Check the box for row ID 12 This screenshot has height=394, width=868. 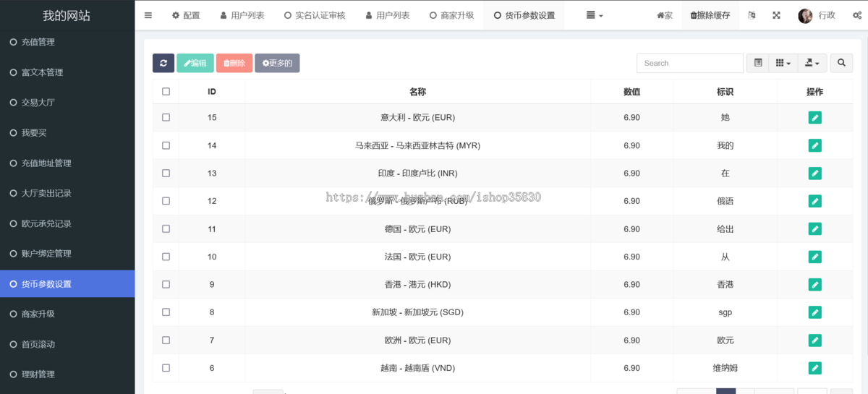[x=166, y=201]
